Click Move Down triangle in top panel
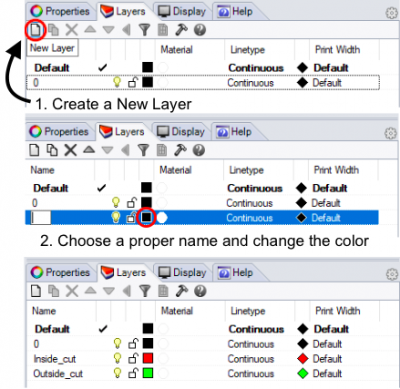Image resolution: width=400 pixels, height=389 pixels. (x=108, y=30)
